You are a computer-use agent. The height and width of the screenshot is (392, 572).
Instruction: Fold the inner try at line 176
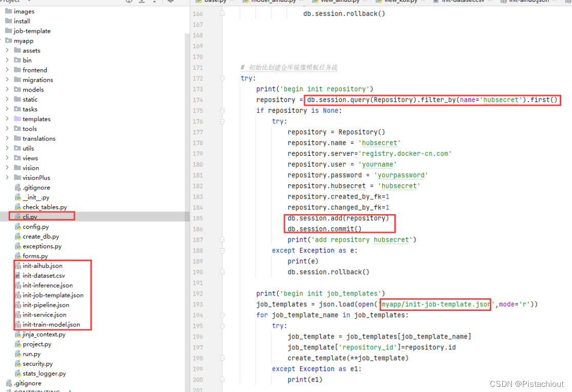tap(222, 121)
